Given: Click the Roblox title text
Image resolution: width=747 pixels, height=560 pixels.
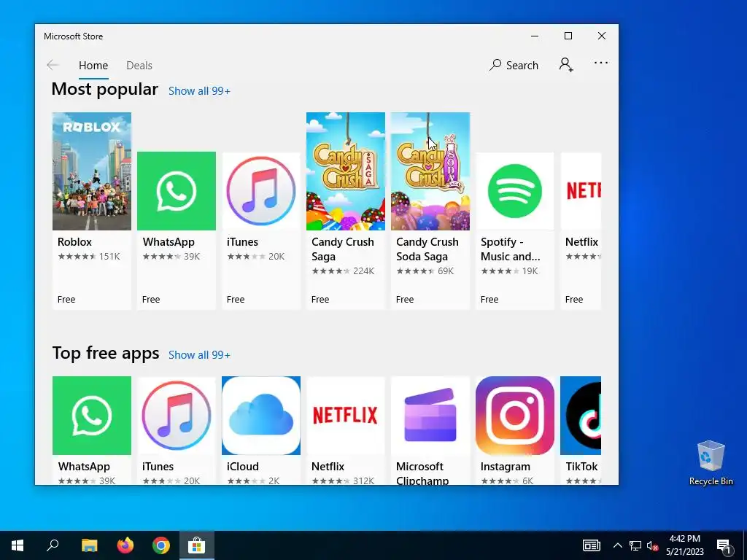Looking at the screenshot, I should [x=75, y=242].
